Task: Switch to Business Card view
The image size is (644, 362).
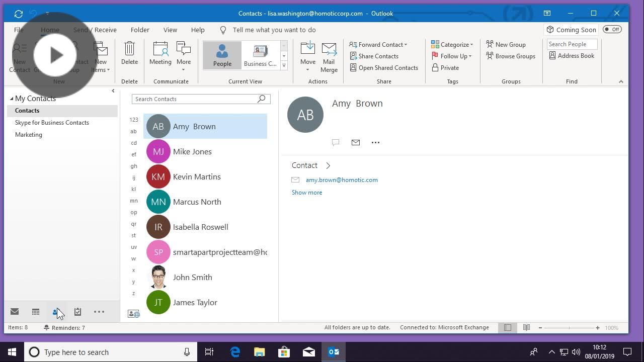Action: coord(260,55)
